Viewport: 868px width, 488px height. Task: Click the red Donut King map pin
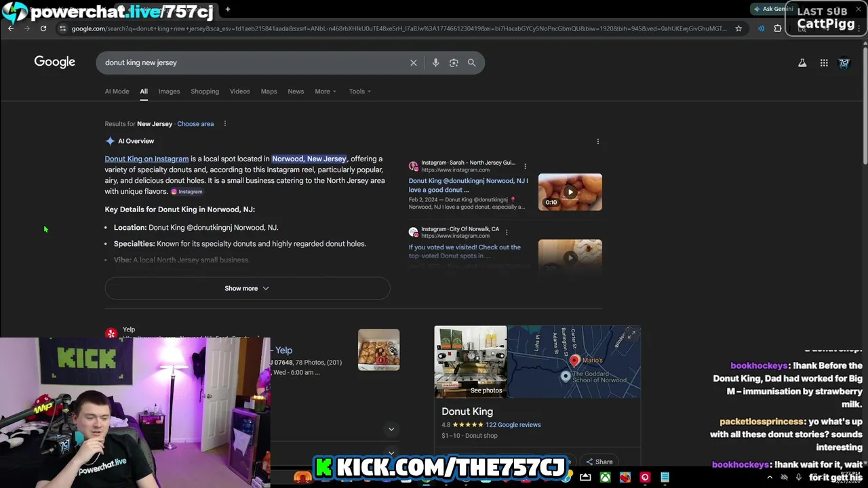(x=574, y=361)
